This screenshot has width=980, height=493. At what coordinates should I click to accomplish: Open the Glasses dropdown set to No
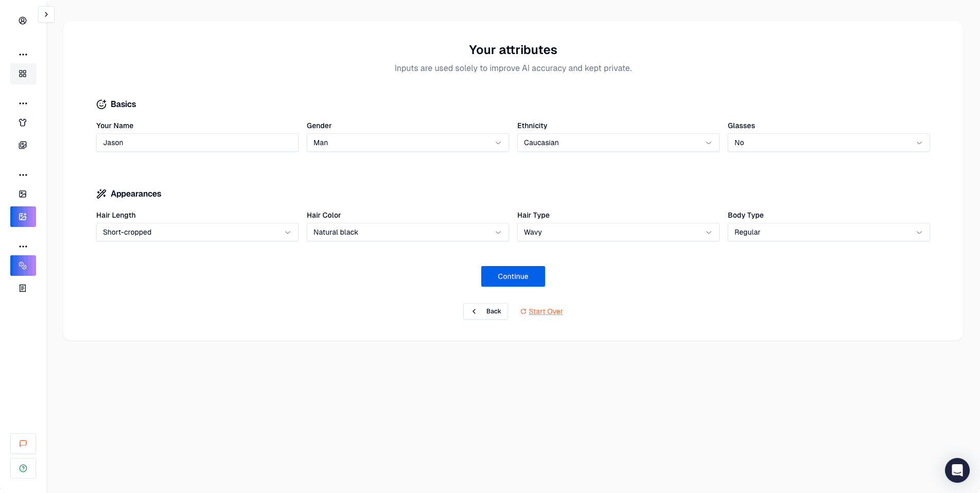point(828,143)
